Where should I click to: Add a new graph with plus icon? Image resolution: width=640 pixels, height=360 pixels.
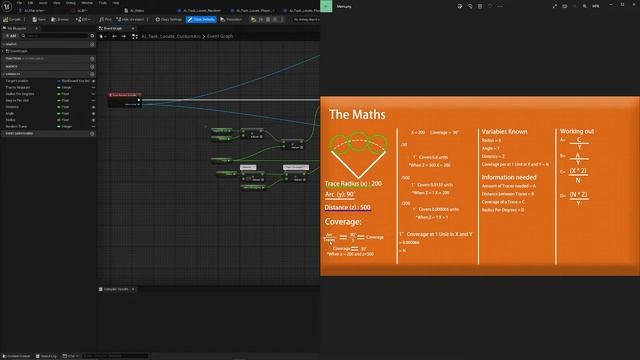(x=92, y=44)
